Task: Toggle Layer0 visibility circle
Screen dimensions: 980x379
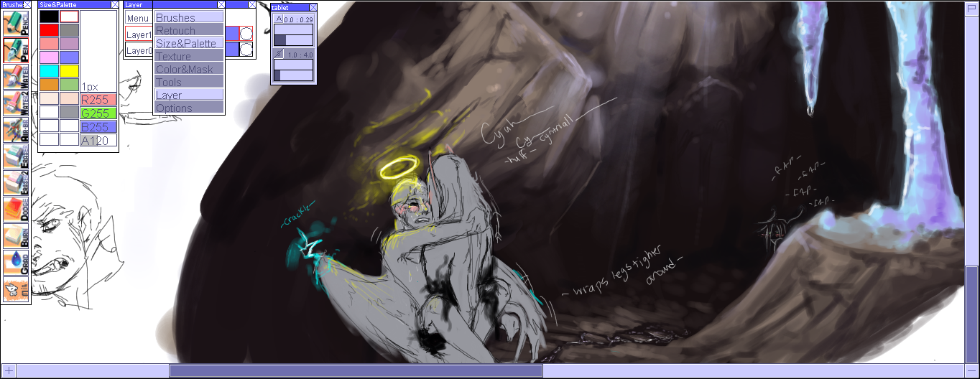Action: pos(246,50)
